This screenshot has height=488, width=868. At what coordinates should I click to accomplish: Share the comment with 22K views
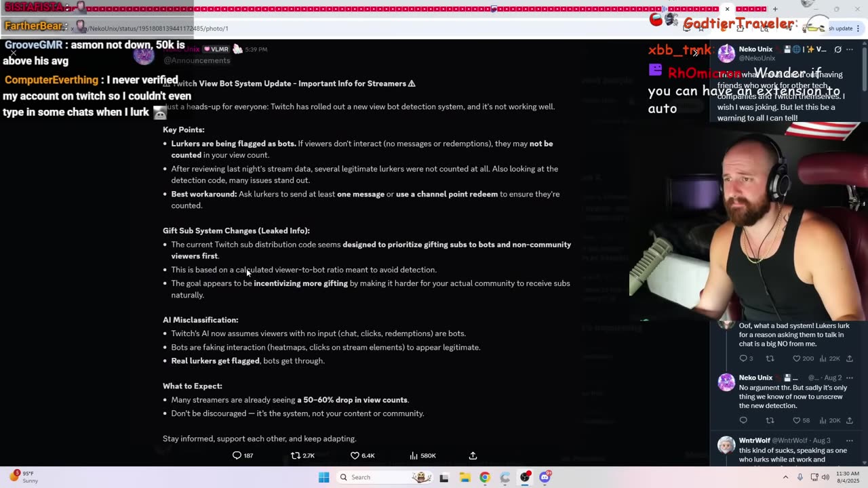click(x=850, y=359)
